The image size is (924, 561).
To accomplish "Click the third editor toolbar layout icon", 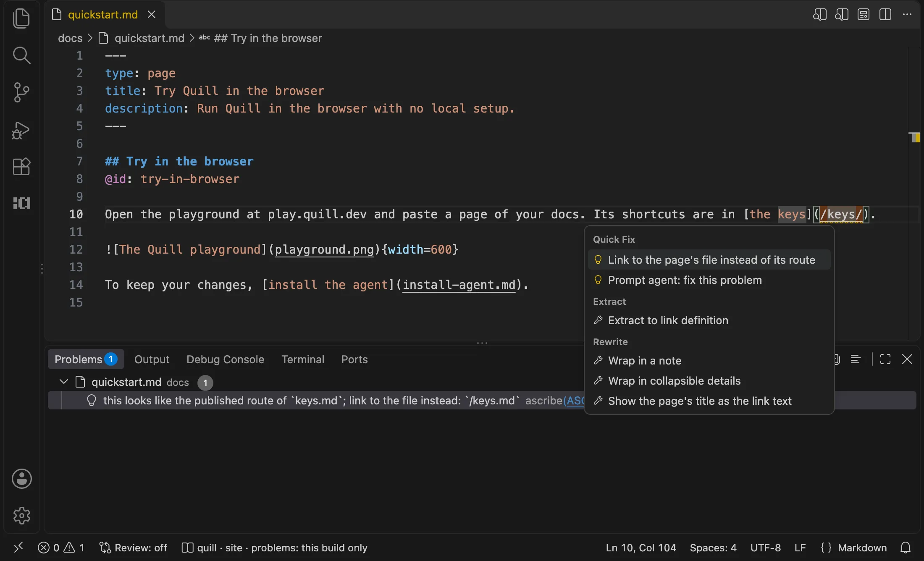I will point(864,15).
